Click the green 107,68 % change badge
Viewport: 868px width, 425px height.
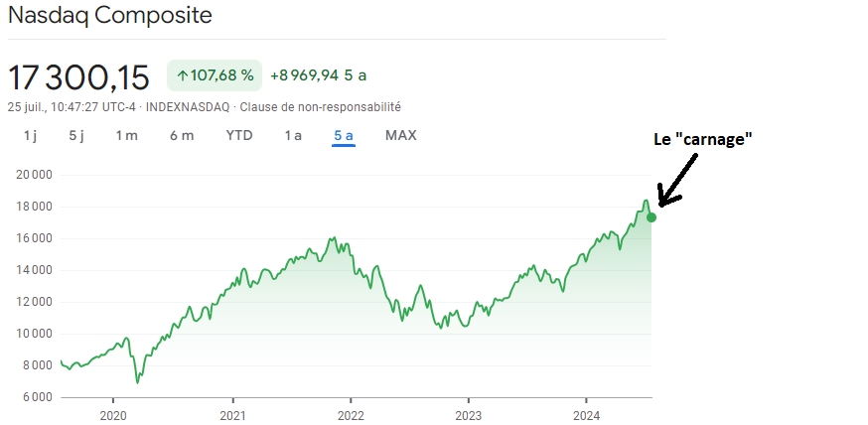pos(215,74)
